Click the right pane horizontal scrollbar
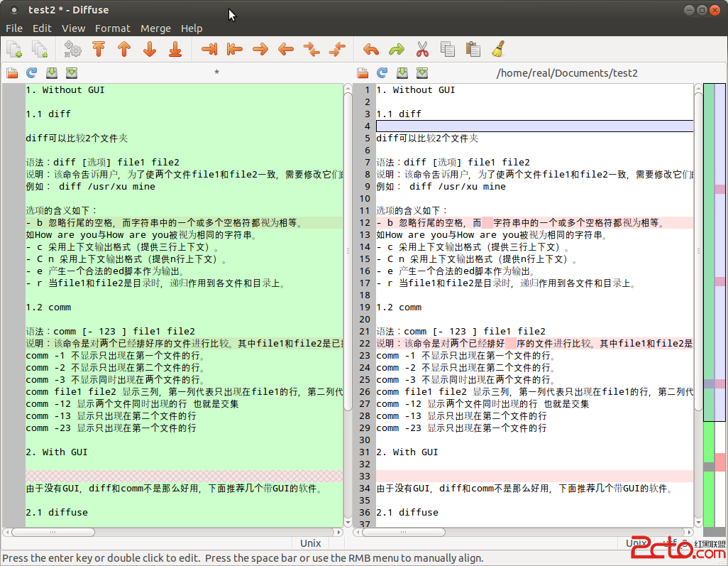Viewport: 728px width, 566px height. pos(404,532)
